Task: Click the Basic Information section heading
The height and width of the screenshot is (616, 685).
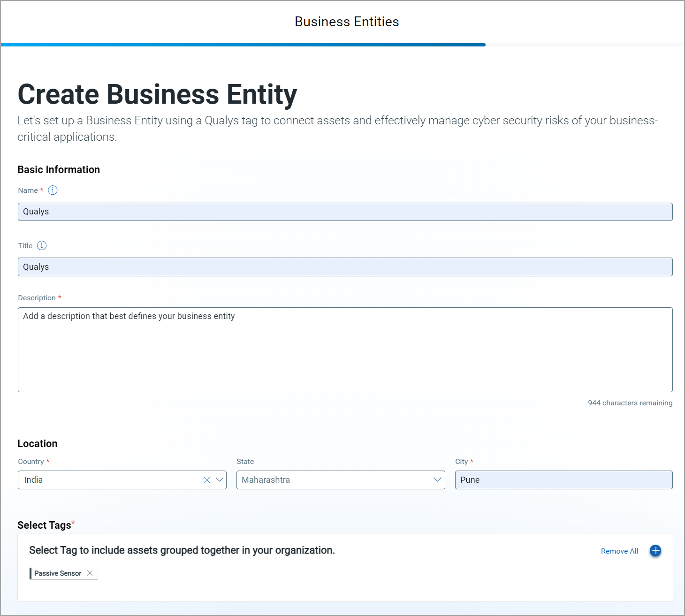Action: click(x=59, y=170)
